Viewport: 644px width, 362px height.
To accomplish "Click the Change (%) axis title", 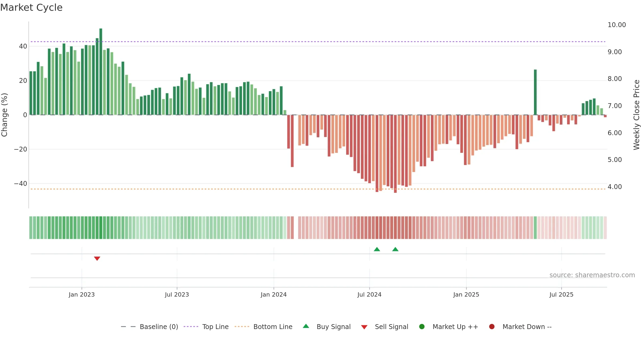I will 4,115.
